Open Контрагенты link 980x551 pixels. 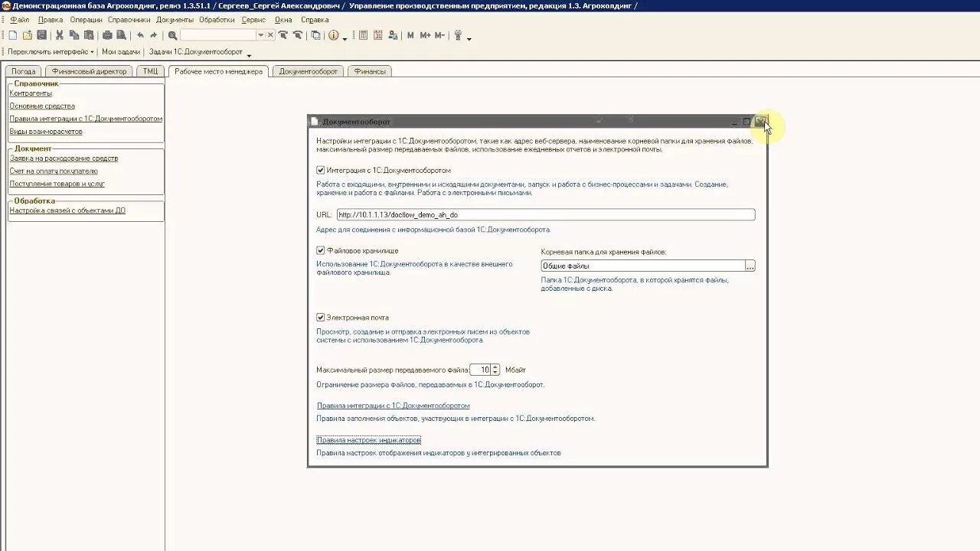coord(31,93)
